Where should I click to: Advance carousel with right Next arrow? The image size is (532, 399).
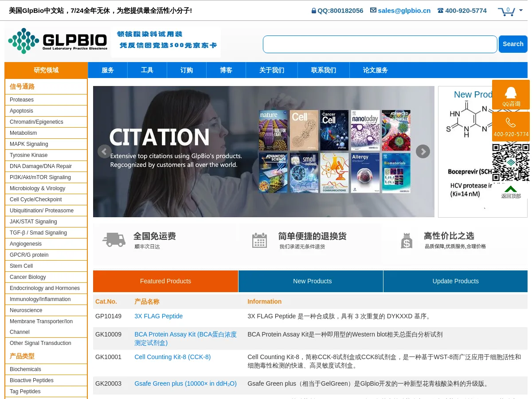(x=422, y=151)
